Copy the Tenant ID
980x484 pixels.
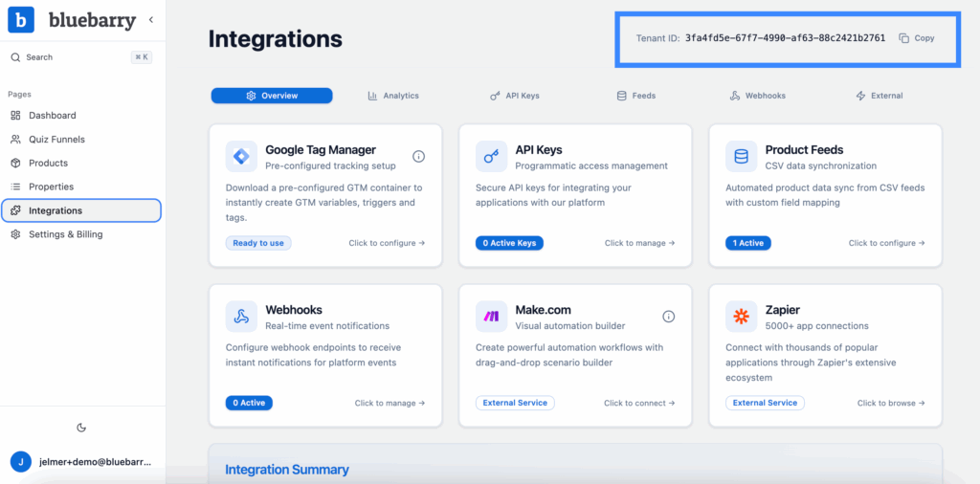[916, 38]
